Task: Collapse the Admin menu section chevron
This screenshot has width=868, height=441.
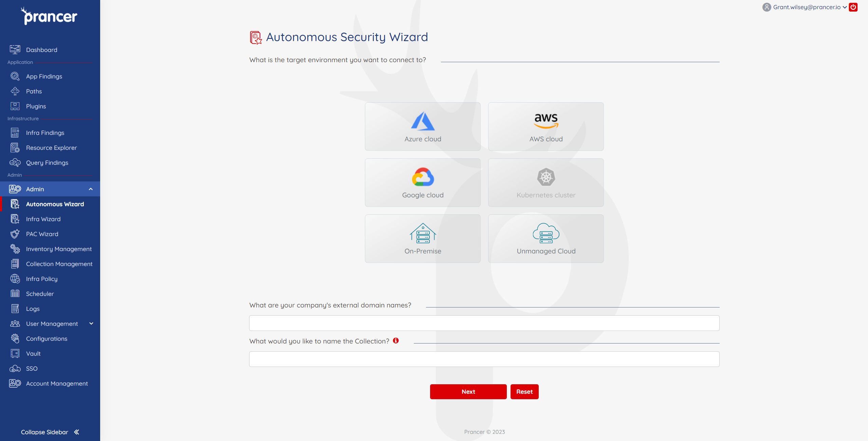Action: tap(91, 189)
